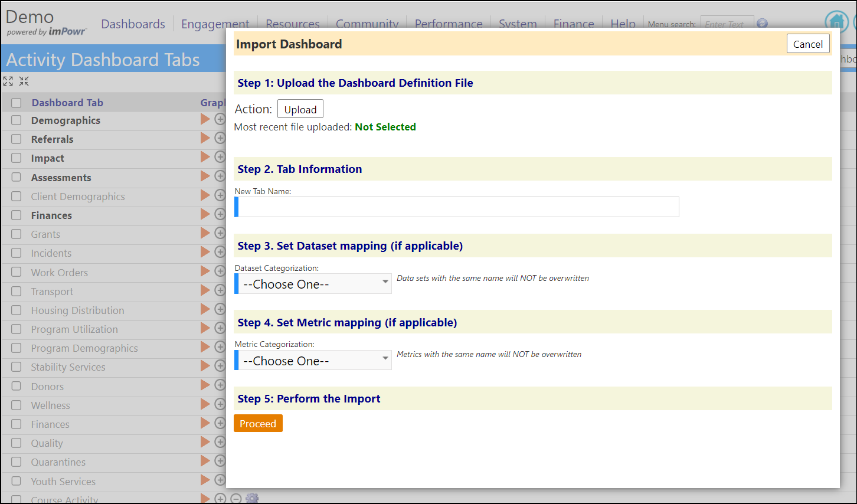Click the collapse-all arrows icon
The height and width of the screenshot is (504, 857).
[24, 81]
